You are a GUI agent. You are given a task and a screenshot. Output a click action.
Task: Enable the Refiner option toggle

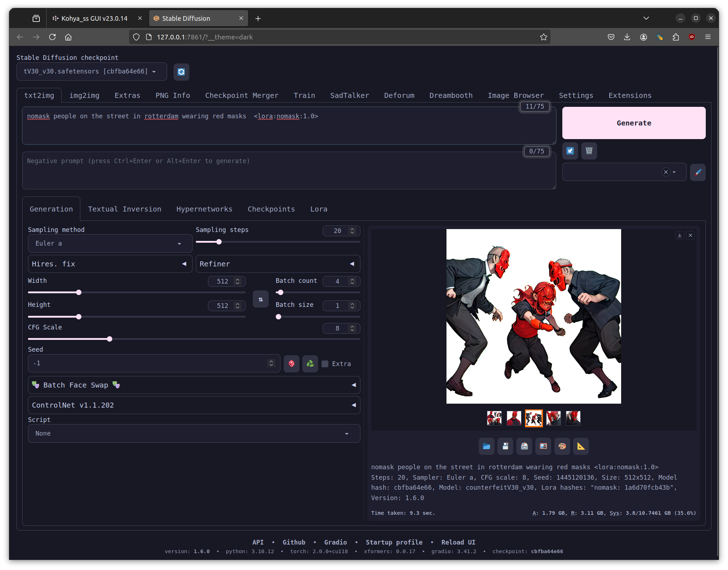353,264
